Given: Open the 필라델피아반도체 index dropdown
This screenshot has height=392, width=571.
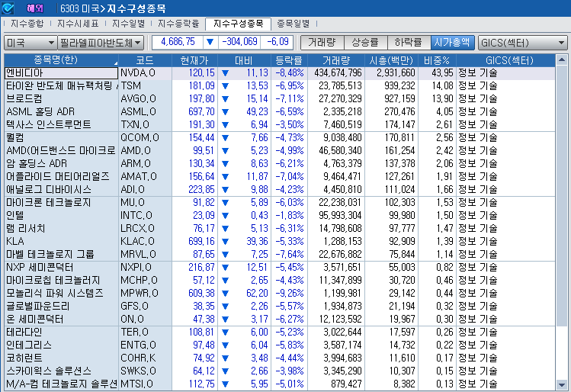Looking at the screenshot, I should coord(101,43).
